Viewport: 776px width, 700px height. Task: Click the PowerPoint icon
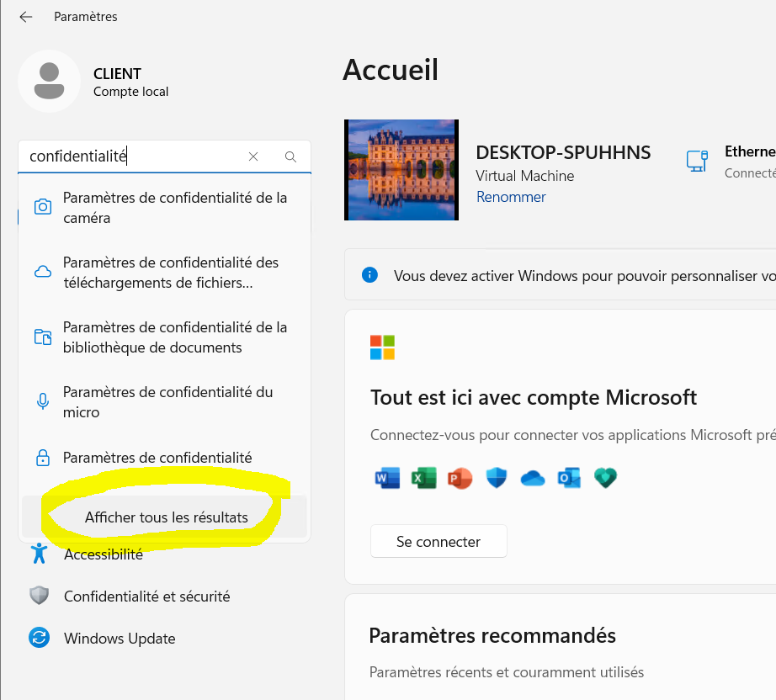(460, 477)
